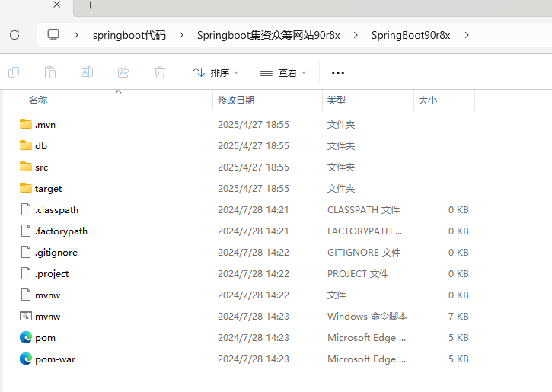Select the target folder
The width and height of the screenshot is (552, 392).
point(48,188)
